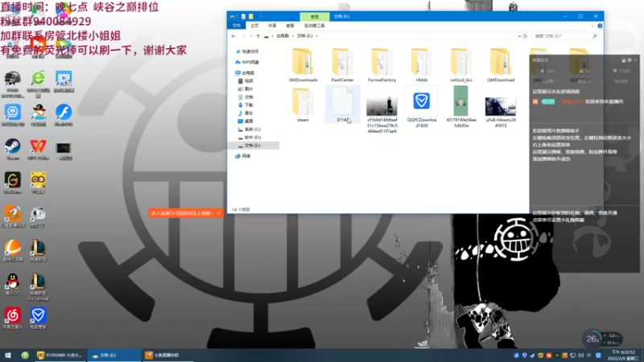Open the FlashCenter folder
This screenshot has width=644, height=362.
[x=342, y=65]
